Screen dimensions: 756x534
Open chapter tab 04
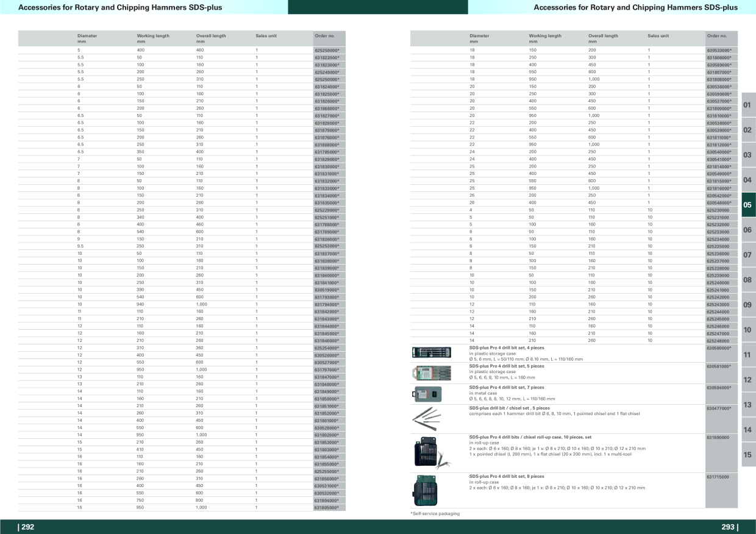748,180
